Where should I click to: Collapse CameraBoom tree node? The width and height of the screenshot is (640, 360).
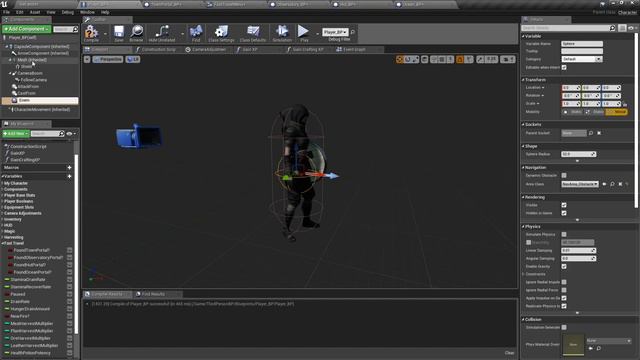[10, 73]
